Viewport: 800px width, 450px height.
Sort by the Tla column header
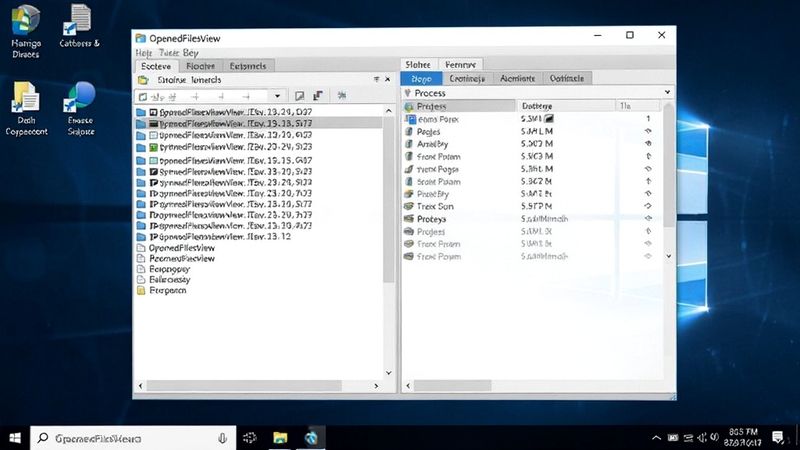pos(638,106)
